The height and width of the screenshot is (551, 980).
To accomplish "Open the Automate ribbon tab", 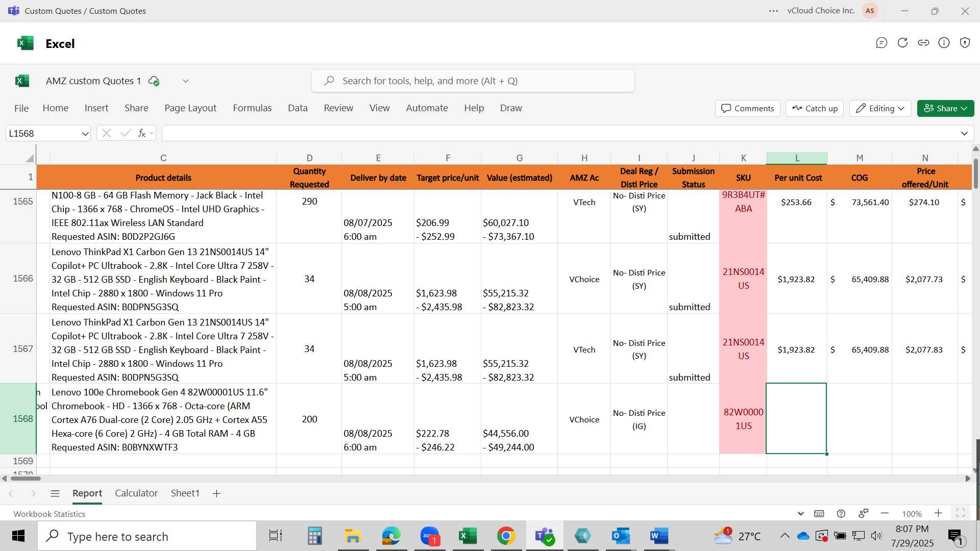I will click(x=427, y=108).
